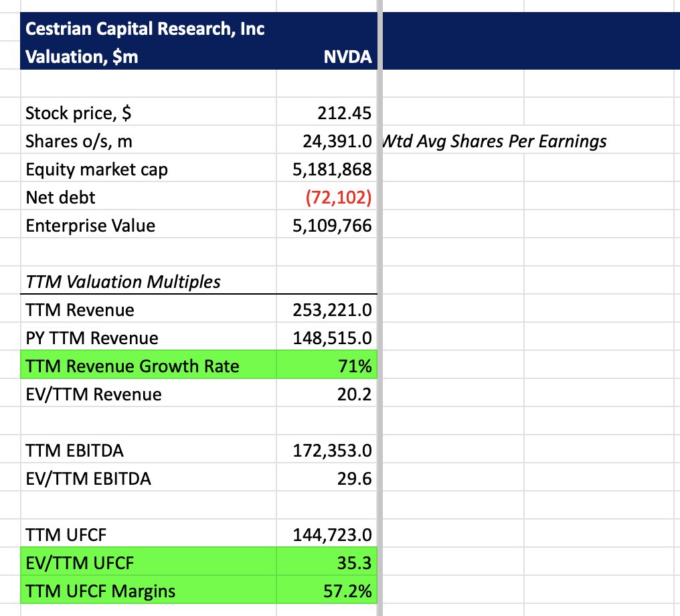Click the 'TTM EBITDA' label cell
Screen dimensions: 680x616
click(x=149, y=450)
